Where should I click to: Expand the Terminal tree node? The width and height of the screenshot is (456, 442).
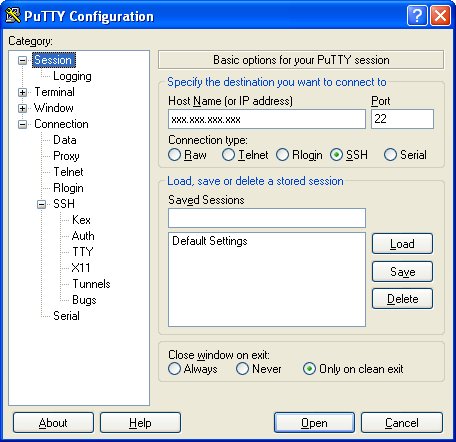tap(22, 92)
